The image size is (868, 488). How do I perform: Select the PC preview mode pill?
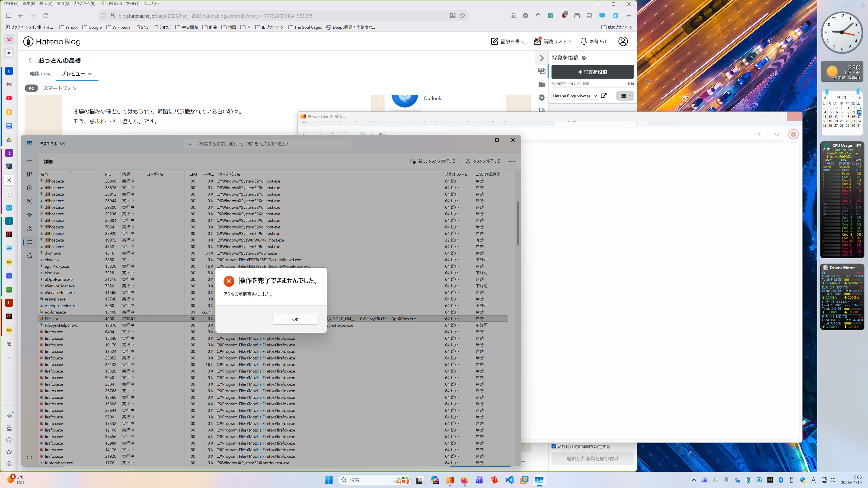point(31,88)
